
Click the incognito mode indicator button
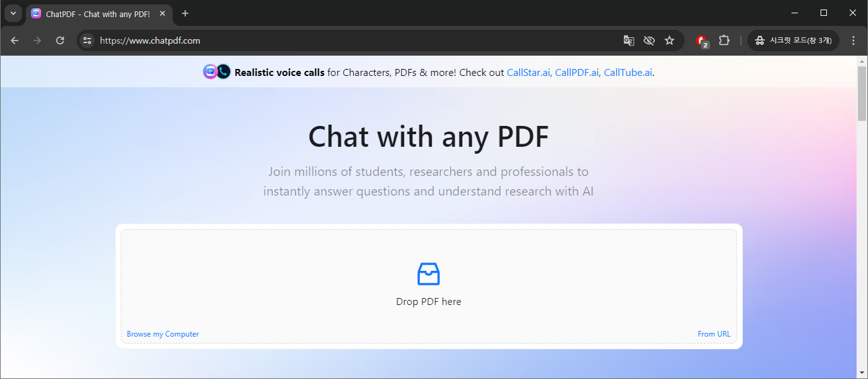pyautogui.click(x=793, y=40)
